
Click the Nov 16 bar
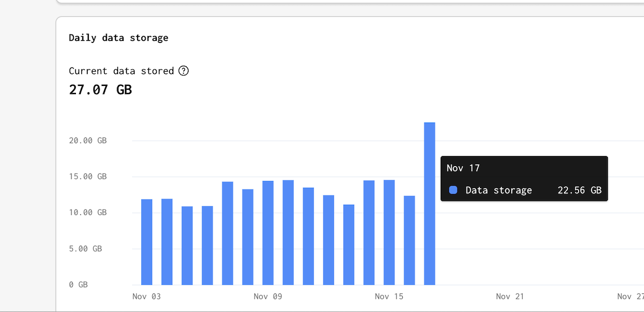click(x=409, y=240)
